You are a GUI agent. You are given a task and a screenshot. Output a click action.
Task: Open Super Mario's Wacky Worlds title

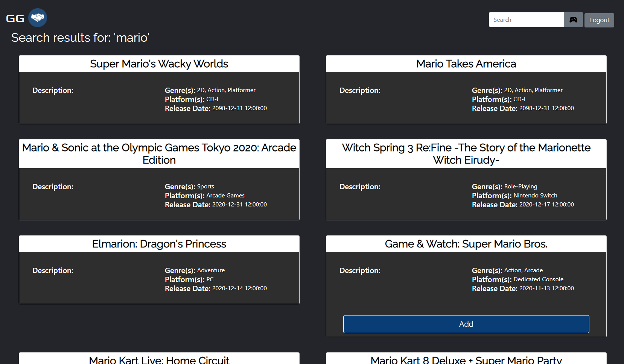[159, 64]
